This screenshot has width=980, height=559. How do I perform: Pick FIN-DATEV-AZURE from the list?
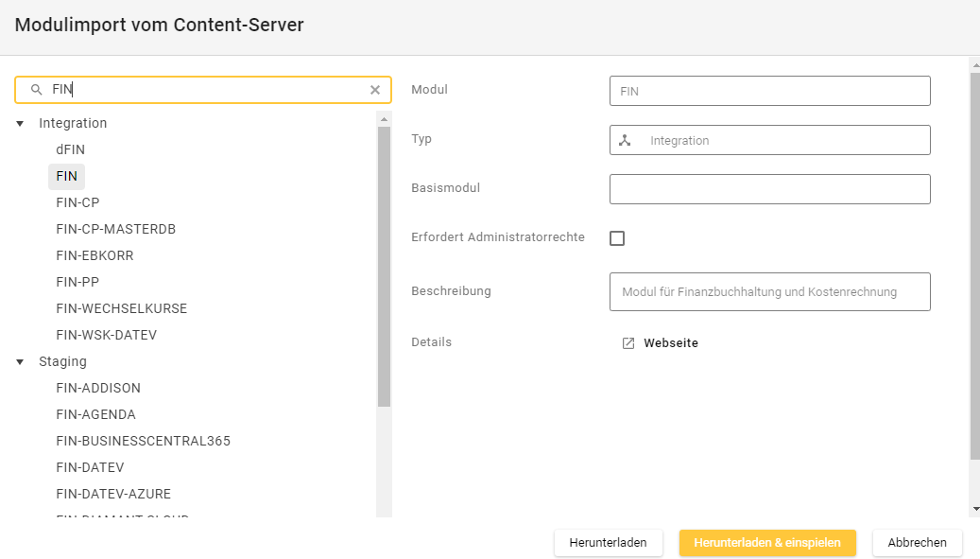click(x=113, y=494)
